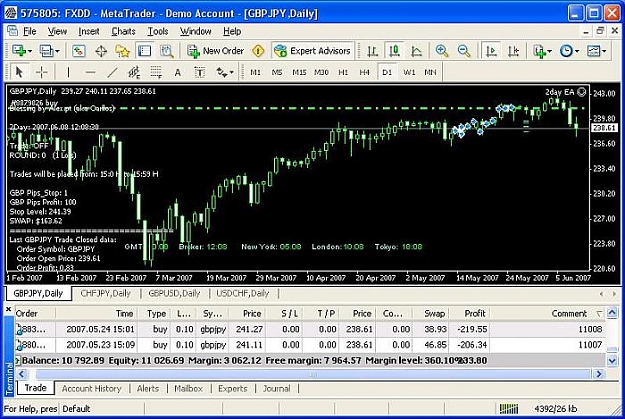Expand the New Chart dropdown arrow
Viewport: 625px width, 419px height.
pos(30,51)
